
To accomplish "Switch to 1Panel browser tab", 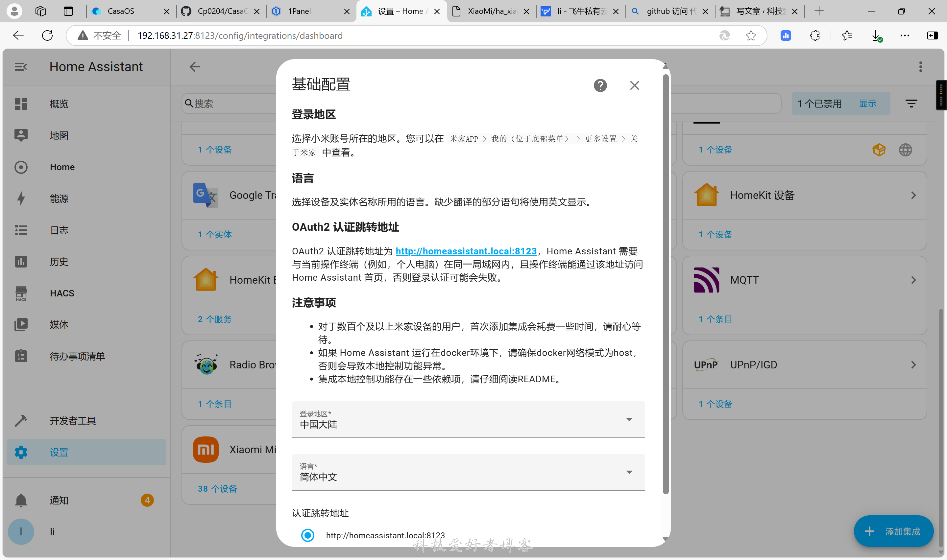I will 311,11.
